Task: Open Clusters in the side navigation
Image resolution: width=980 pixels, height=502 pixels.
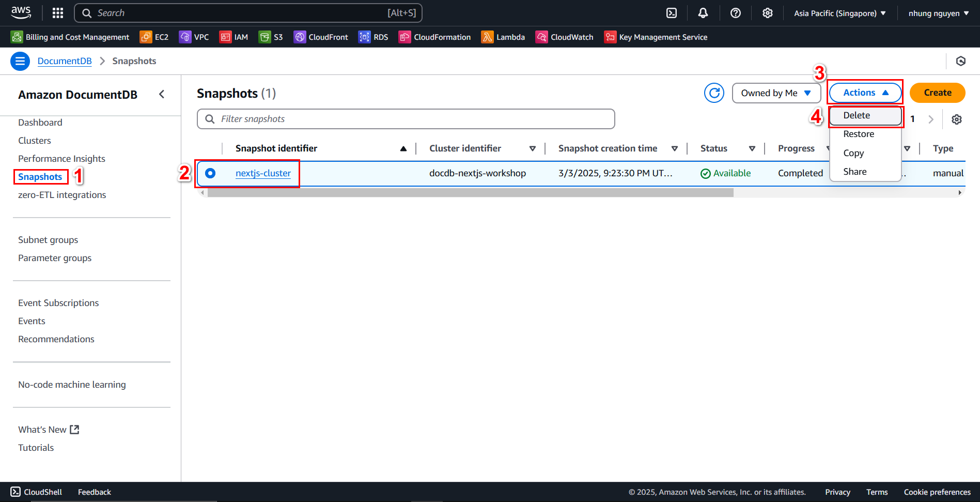Action: 35,141
